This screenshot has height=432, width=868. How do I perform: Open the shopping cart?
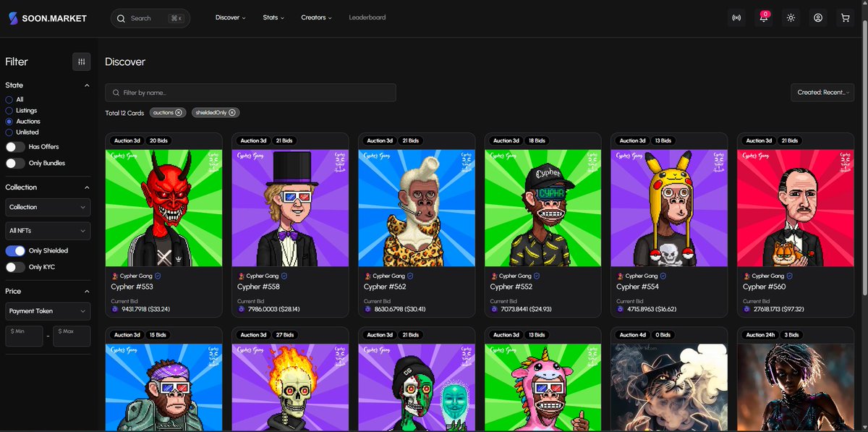(x=845, y=18)
